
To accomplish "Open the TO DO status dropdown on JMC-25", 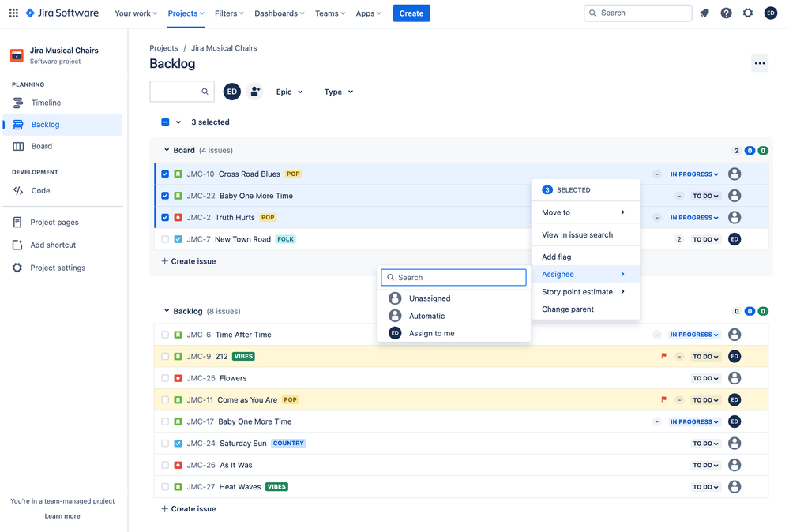I will [x=705, y=378].
